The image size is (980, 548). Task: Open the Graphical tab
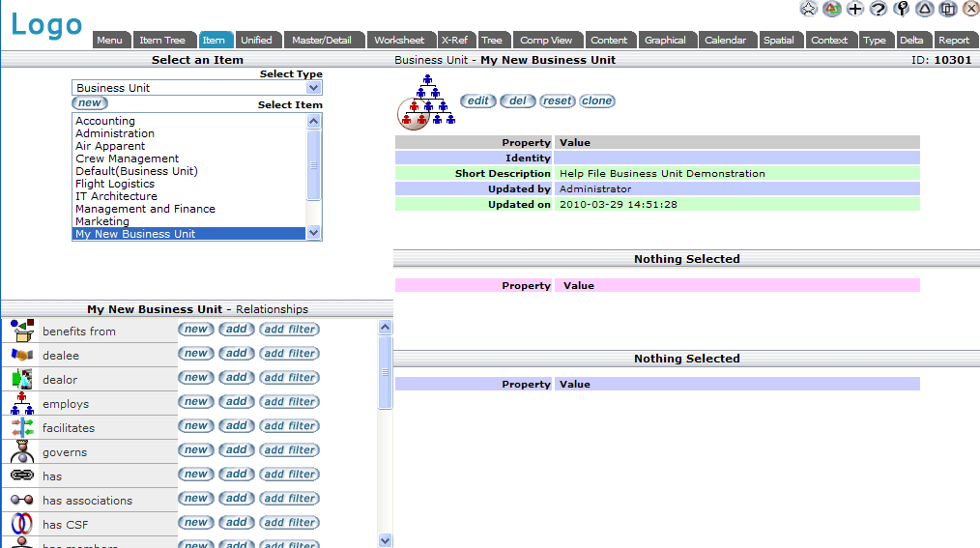pos(665,41)
